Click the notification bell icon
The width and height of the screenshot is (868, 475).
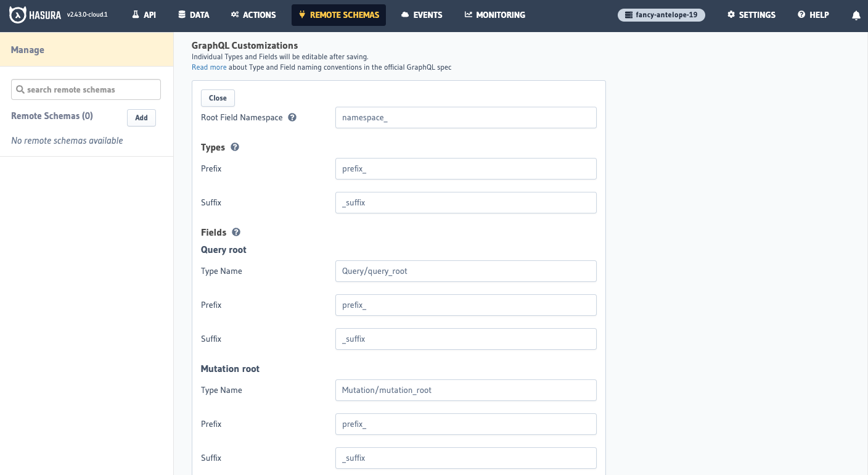click(856, 15)
